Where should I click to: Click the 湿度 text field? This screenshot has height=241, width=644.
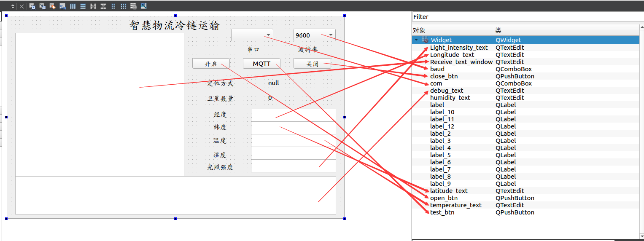294,153
